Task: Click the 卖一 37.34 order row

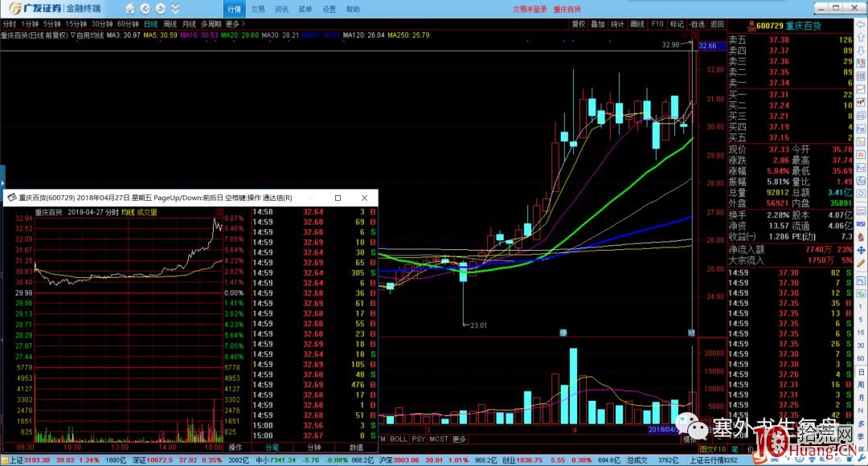Action: tap(791, 83)
